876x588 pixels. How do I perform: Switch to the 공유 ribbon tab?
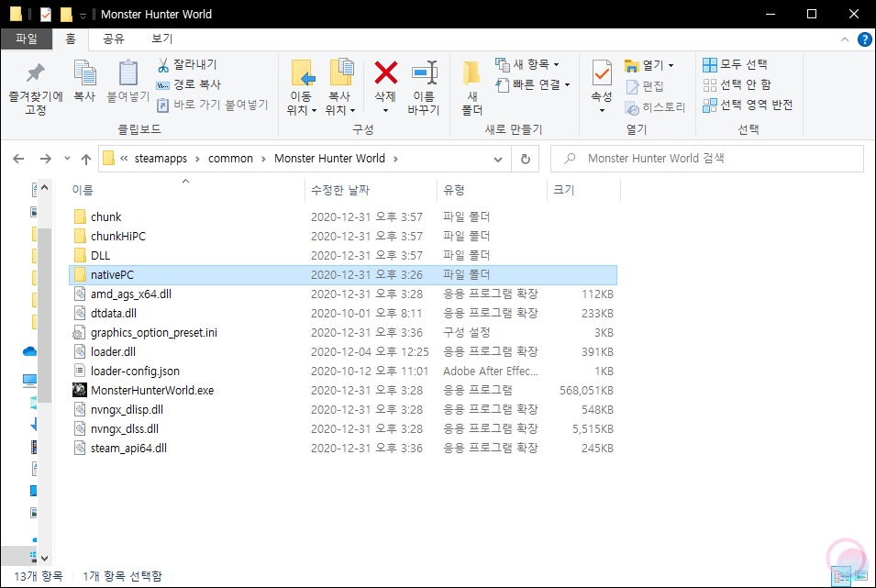114,39
